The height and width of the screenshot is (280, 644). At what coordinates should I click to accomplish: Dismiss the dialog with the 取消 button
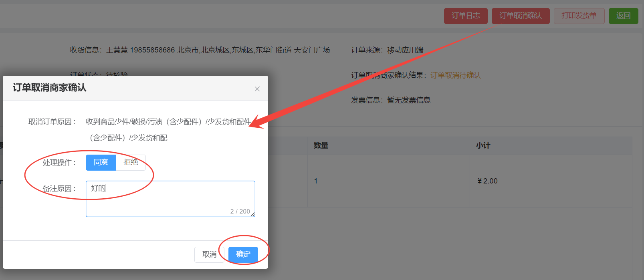209,254
